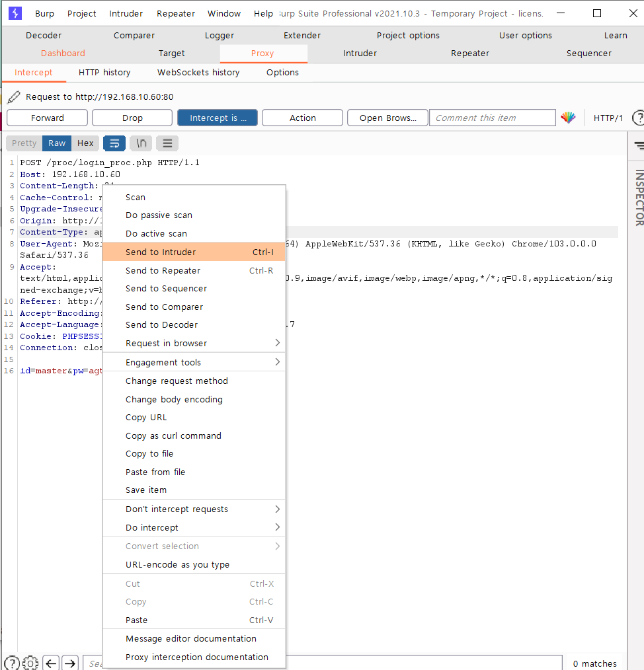This screenshot has height=670, width=644.
Task: Click the previous match left arrow
Action: pyautogui.click(x=51, y=663)
